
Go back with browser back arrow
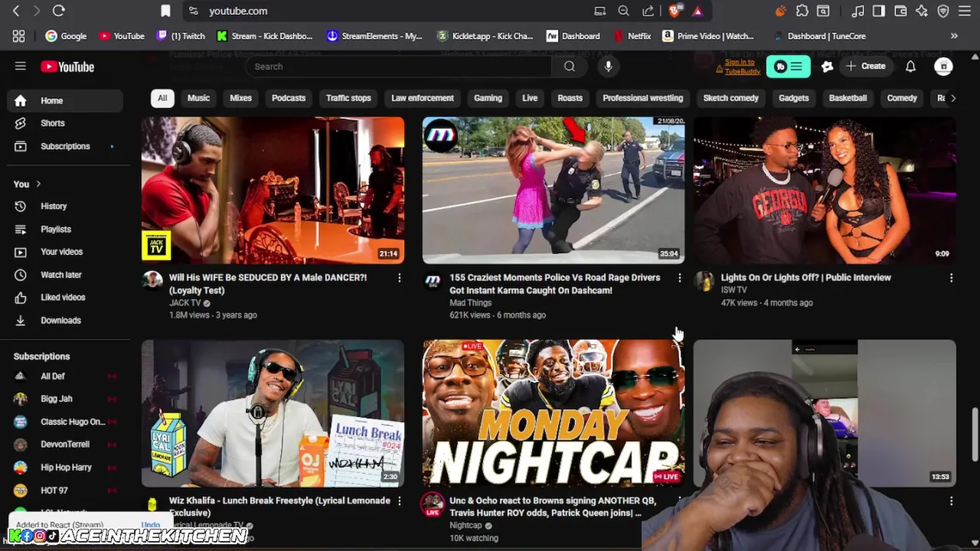point(16,11)
